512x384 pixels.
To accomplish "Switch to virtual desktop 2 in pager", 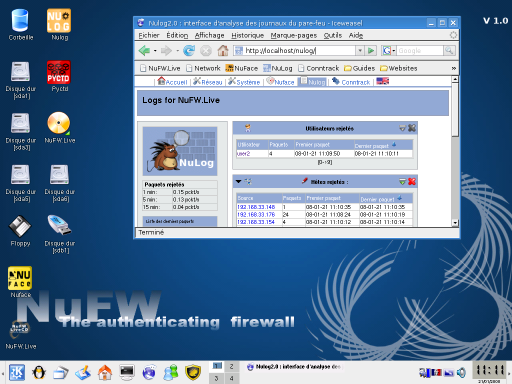I will pyautogui.click(x=231, y=366).
